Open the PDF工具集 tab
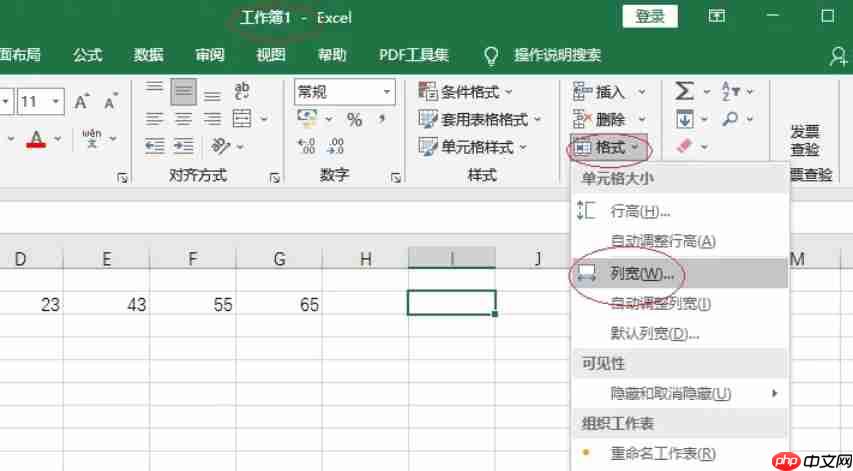The height and width of the screenshot is (471, 853). [415, 55]
